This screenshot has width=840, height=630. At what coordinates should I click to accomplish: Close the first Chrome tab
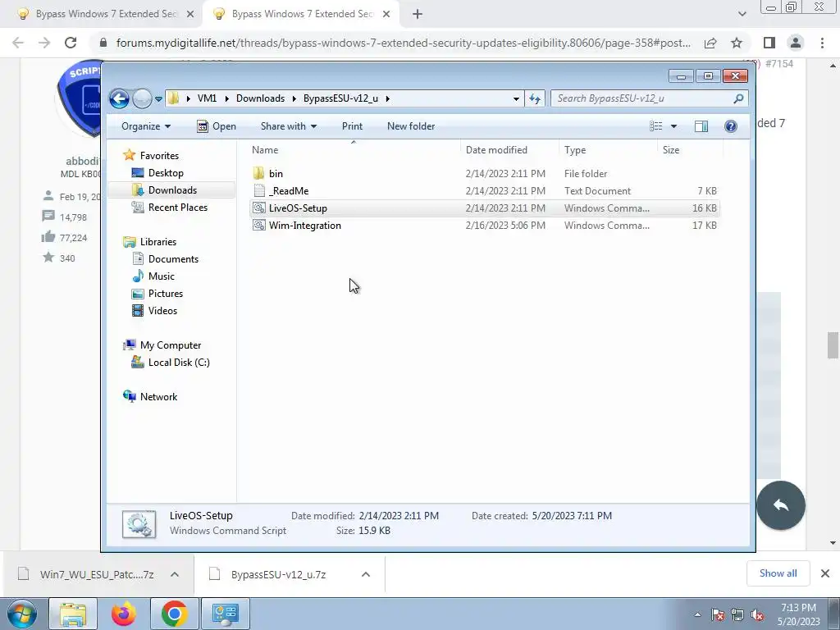190,15
